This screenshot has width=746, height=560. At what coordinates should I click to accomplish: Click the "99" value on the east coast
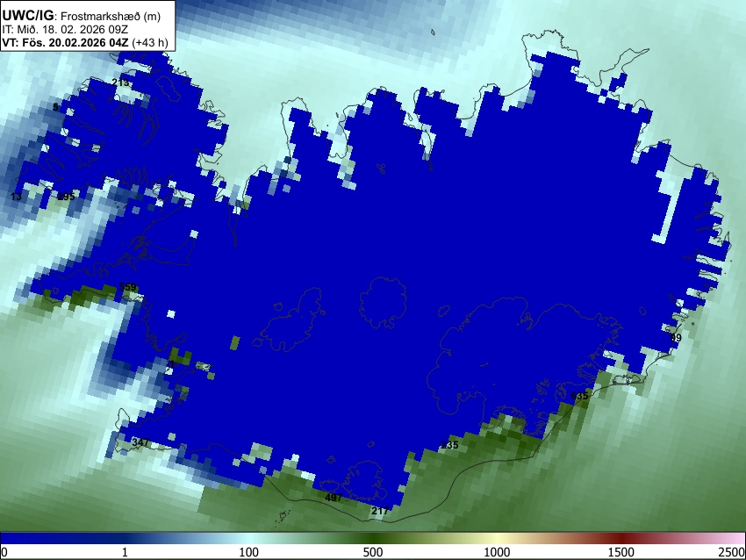click(x=676, y=338)
